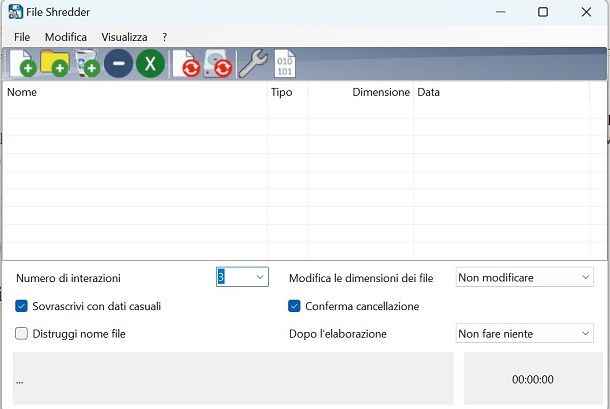Enable Distruggi nome file checkbox
The image size is (610, 409).
(21, 334)
